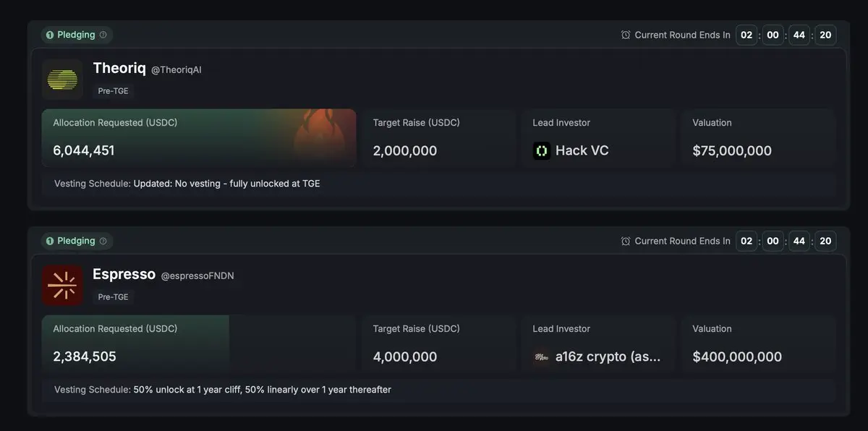This screenshot has height=431, width=868.
Task: Click alarm clock icon in Espresso card
Action: 626,241
